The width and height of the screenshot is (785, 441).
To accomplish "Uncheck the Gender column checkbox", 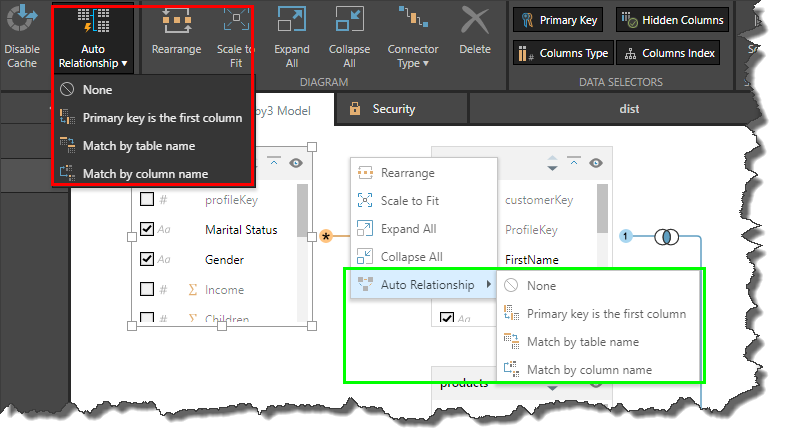I will [x=148, y=259].
